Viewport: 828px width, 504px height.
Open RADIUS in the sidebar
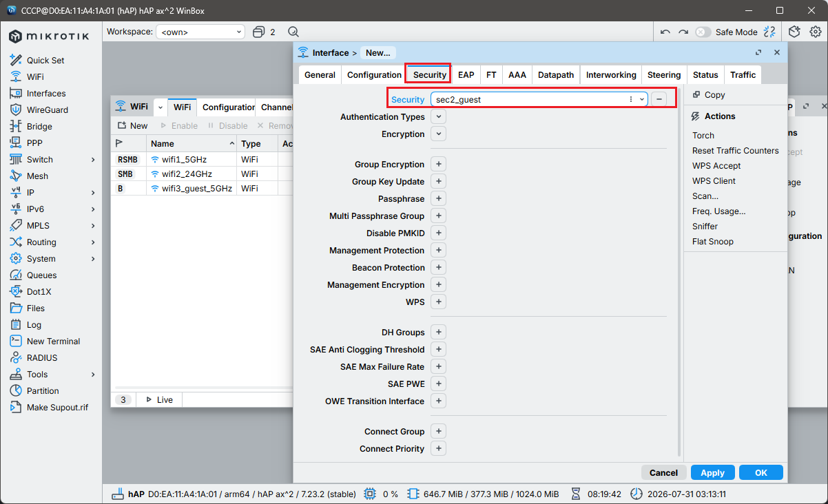(42, 358)
